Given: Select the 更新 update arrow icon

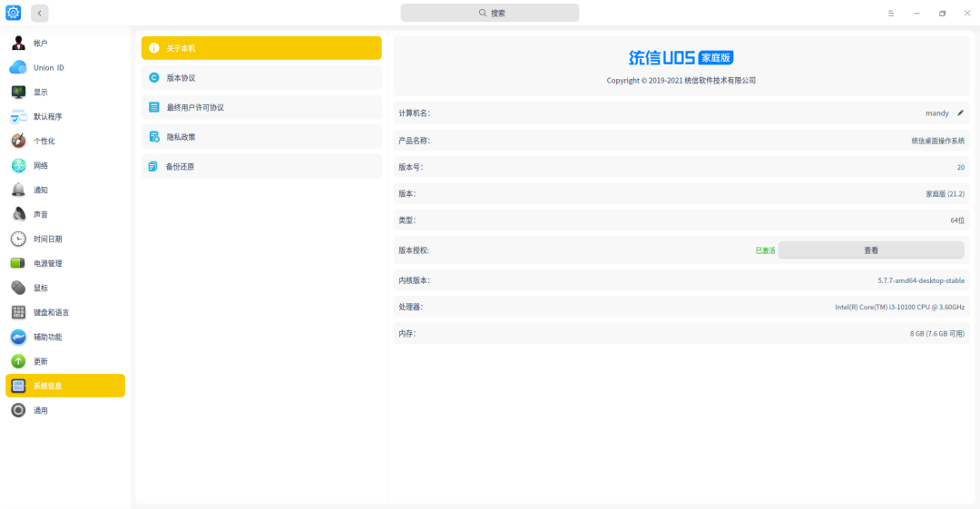Looking at the screenshot, I should coord(18,361).
